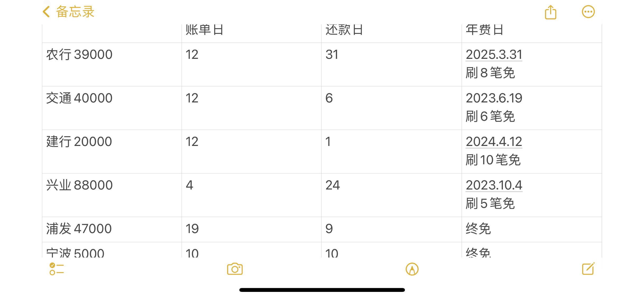This screenshot has width=644, height=298.
Task: Click the 终免 cell in 浦发 row
Action: click(x=532, y=229)
